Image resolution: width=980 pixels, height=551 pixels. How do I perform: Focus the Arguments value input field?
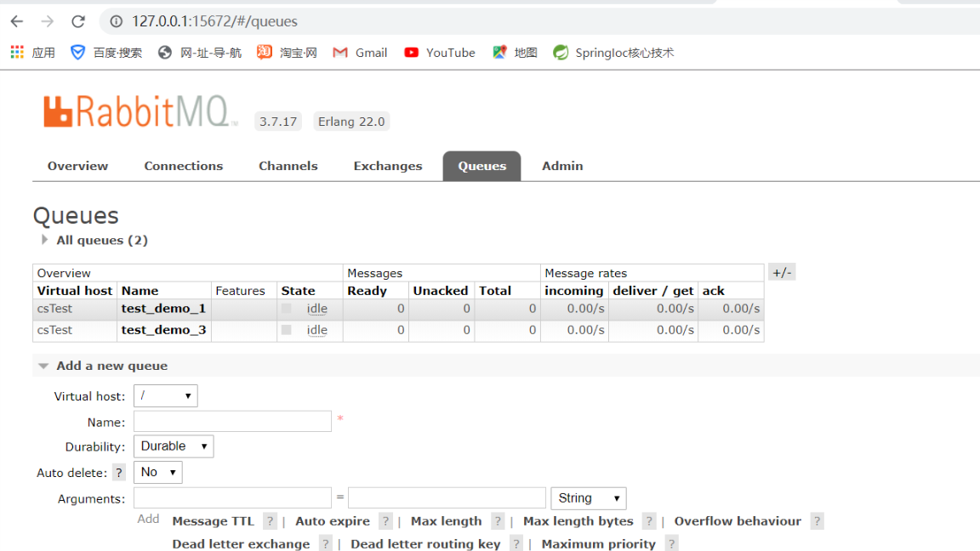pos(447,498)
